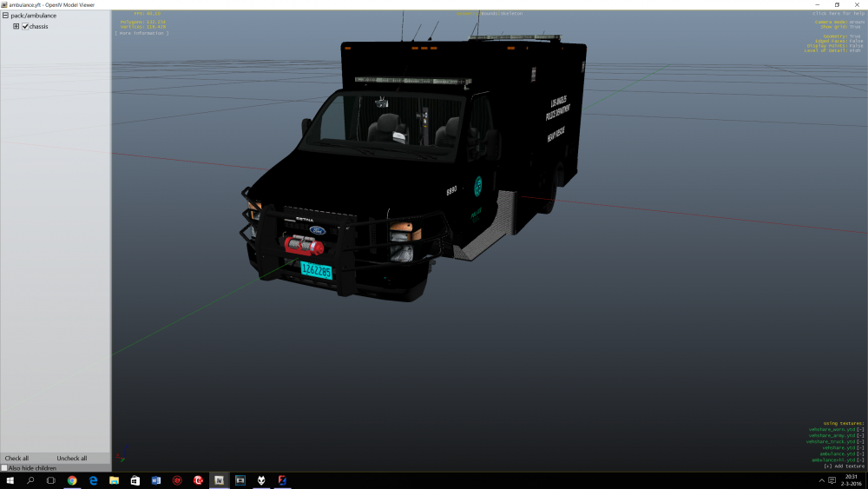Toggle the Edged Faces setting
This screenshot has width=868, height=489.
pos(838,41)
